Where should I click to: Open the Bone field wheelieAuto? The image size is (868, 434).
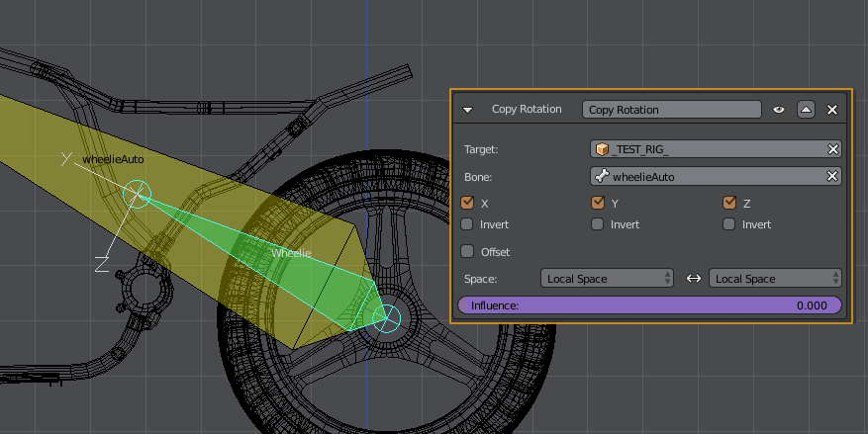coord(716,176)
